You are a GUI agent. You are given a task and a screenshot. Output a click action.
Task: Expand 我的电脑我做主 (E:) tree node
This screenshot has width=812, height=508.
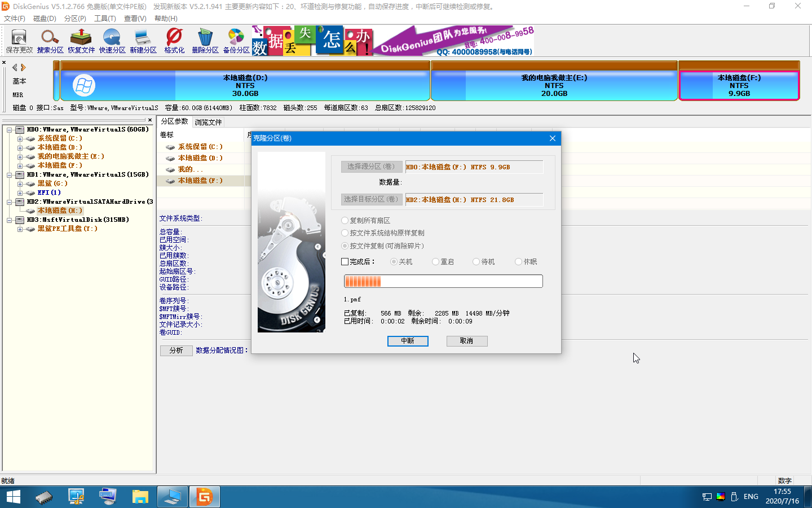pyautogui.click(x=20, y=157)
